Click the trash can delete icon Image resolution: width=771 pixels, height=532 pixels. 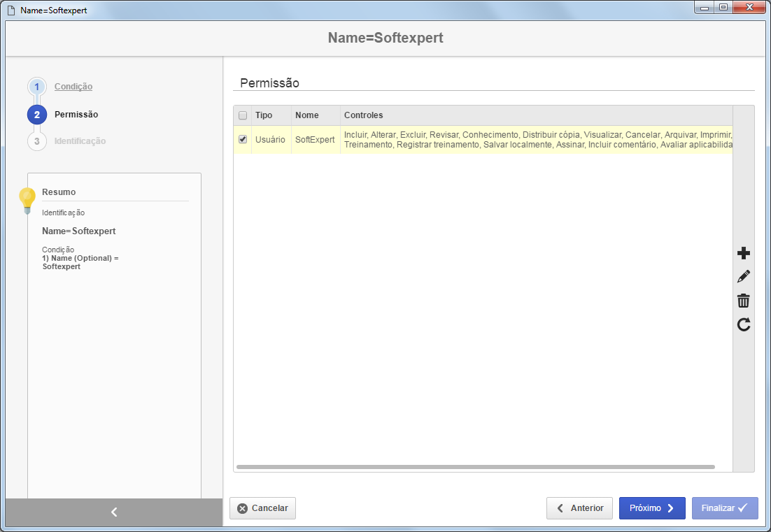744,301
